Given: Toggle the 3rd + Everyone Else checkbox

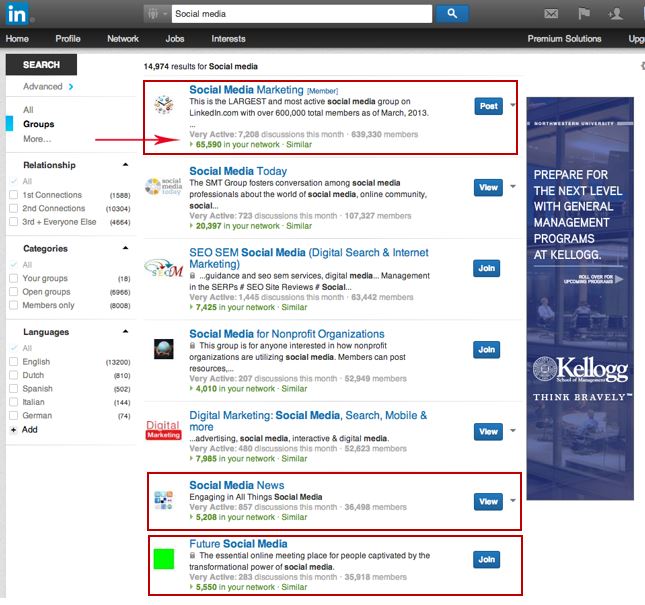Looking at the screenshot, I should [14, 222].
